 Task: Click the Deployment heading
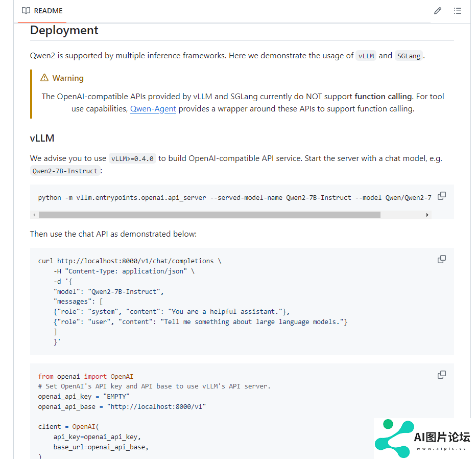pyautogui.click(x=64, y=30)
